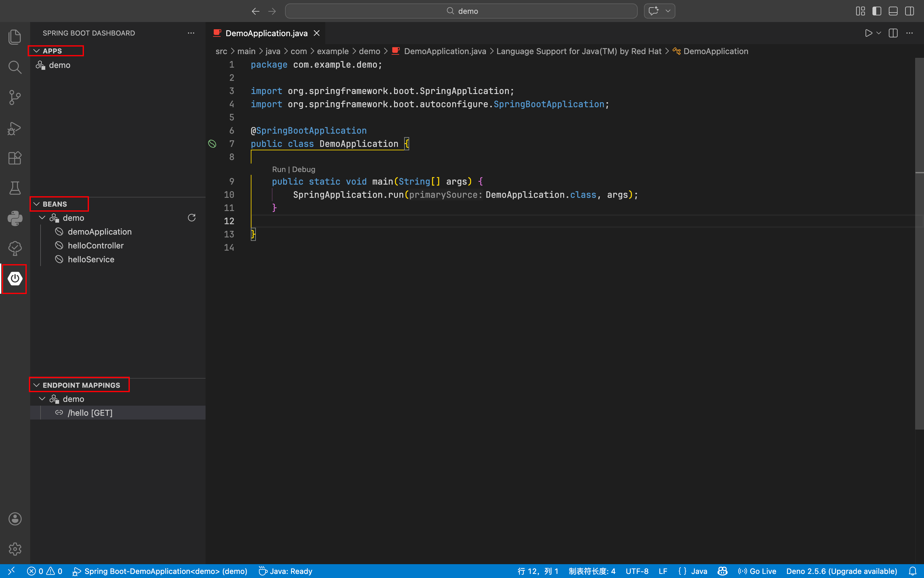Collapse demo node under ENDPOINT MAPPINGS

(42, 399)
